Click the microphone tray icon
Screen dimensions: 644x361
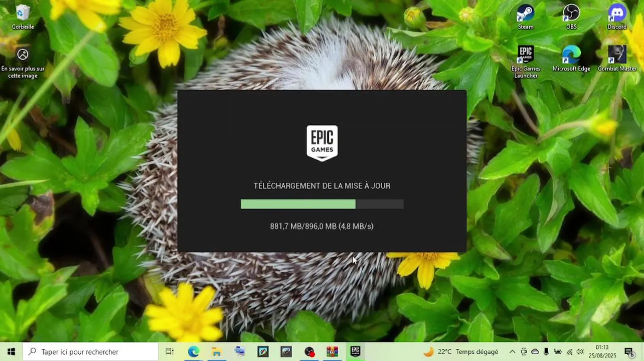pos(546,351)
